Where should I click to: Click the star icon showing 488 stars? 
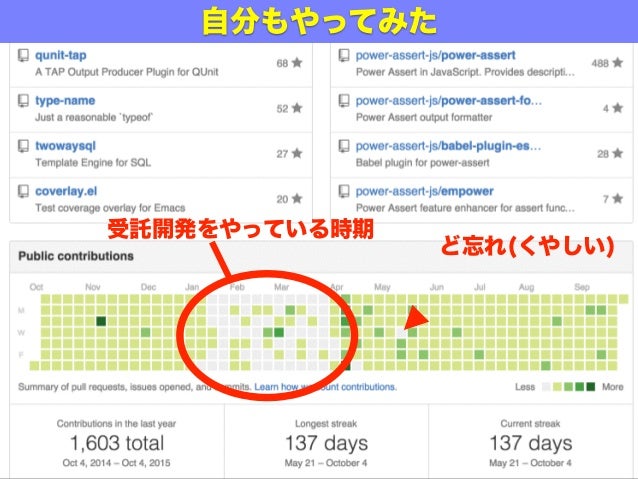618,63
